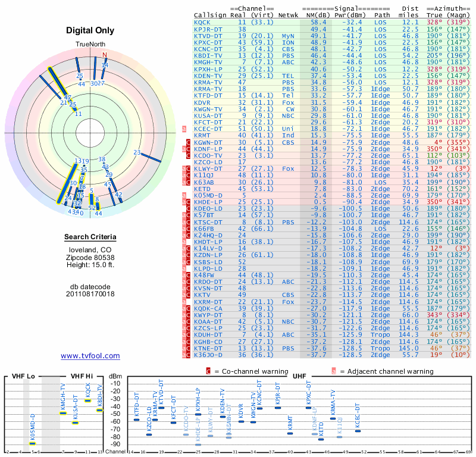Click the Zipcode 80538 text
This screenshot has height=457, width=476.
90,258
